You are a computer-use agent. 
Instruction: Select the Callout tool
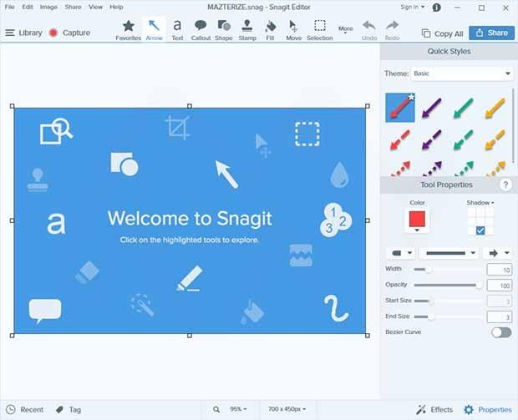tap(201, 30)
